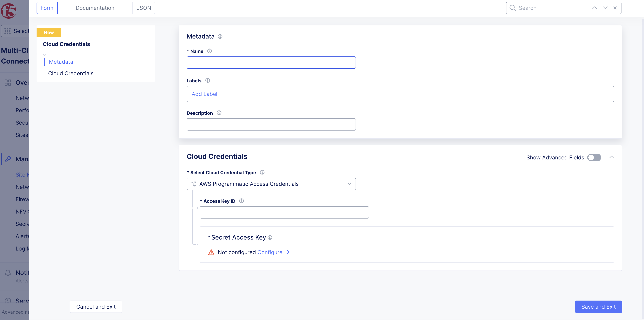Image resolution: width=644 pixels, height=320 pixels.
Task: Click the grid icon next to Select
Action: coord(8,31)
